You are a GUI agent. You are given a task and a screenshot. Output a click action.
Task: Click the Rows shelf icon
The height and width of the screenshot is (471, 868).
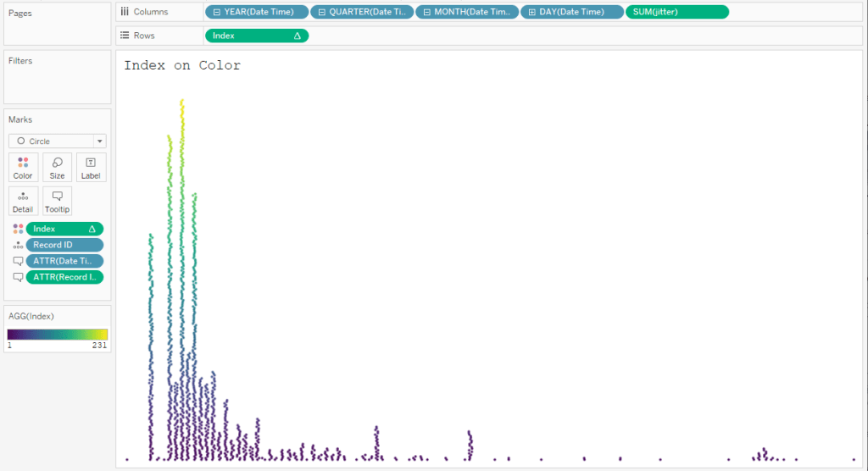pos(125,36)
